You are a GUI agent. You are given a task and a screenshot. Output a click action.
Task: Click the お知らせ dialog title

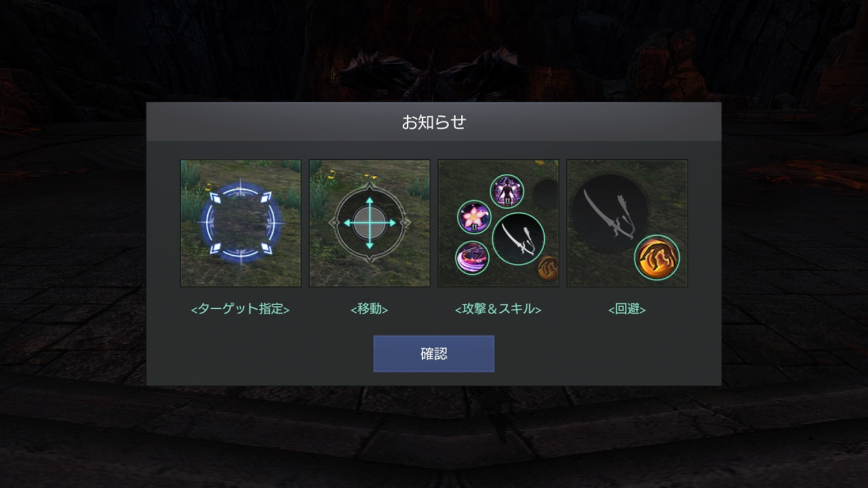[x=434, y=123]
